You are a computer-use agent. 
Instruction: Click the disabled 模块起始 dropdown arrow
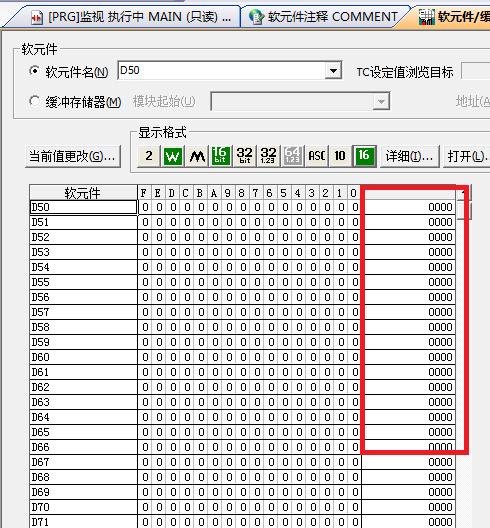click(x=381, y=101)
